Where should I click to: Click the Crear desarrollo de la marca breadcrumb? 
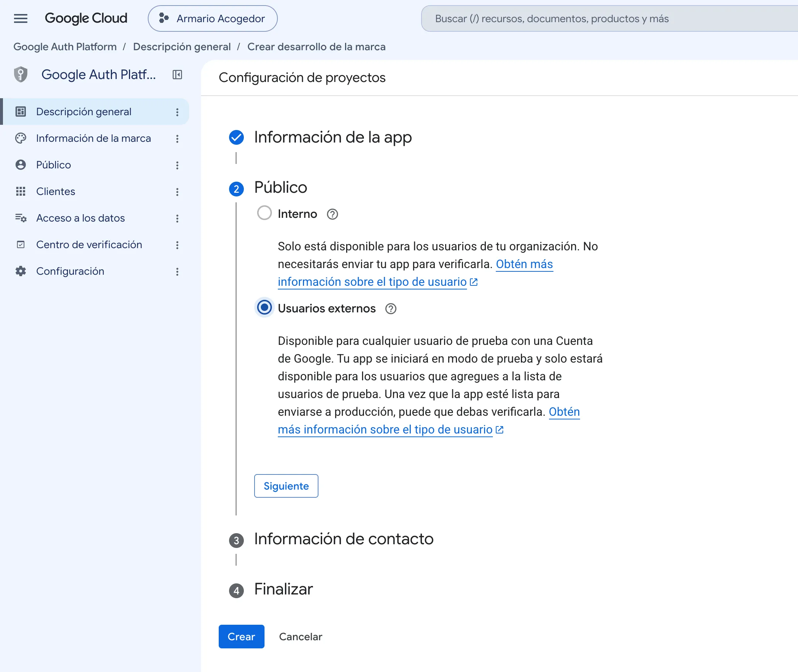point(316,47)
